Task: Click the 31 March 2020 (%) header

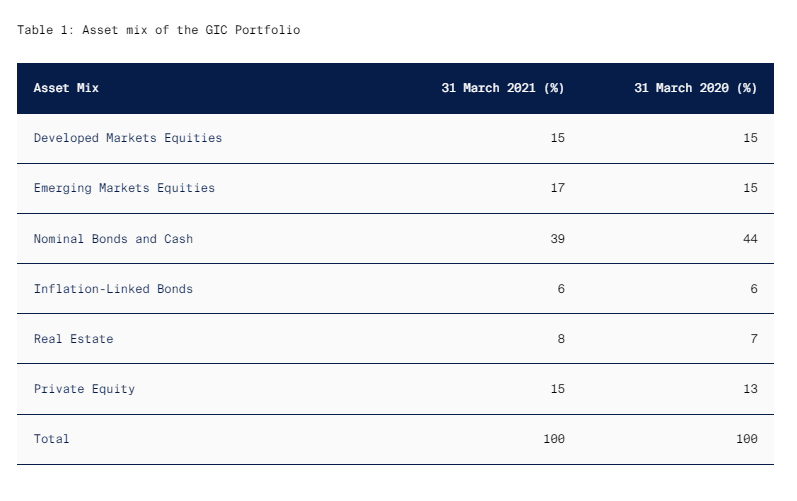Action: (x=696, y=88)
